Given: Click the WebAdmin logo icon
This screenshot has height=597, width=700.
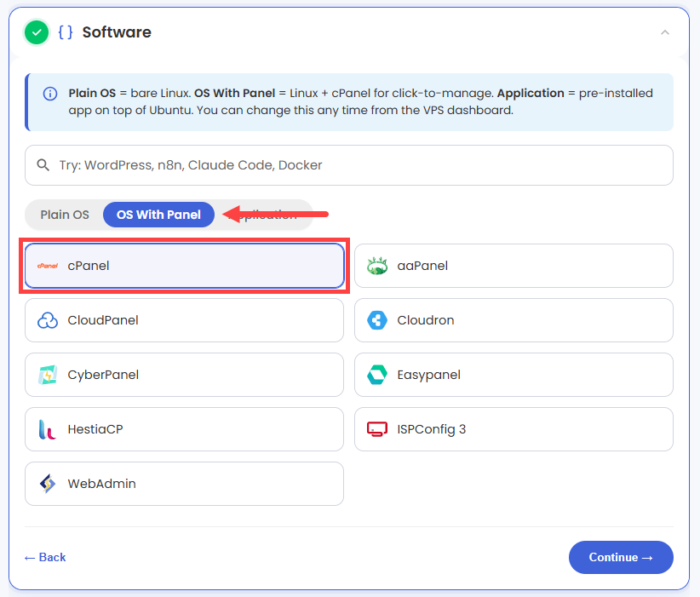Looking at the screenshot, I should coord(48,484).
